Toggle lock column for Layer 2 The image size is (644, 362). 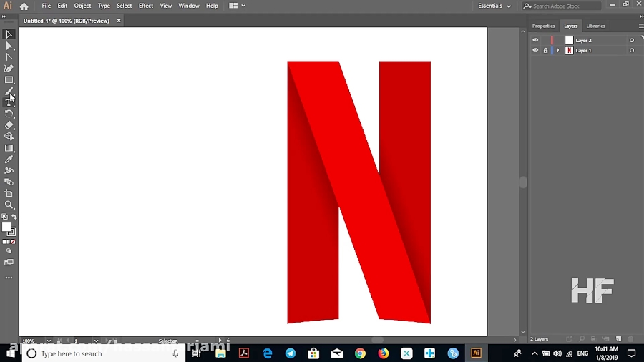click(545, 40)
